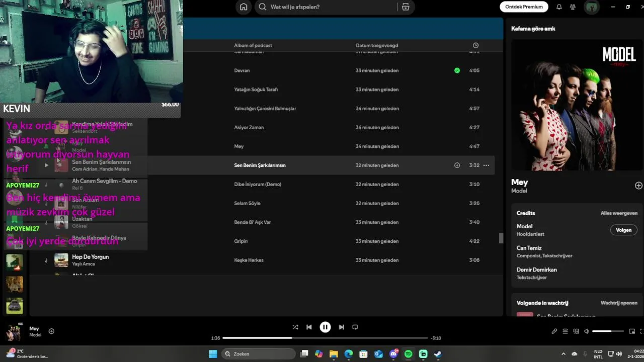
Task: Click Wachtrij openen link
Action: [619, 303]
